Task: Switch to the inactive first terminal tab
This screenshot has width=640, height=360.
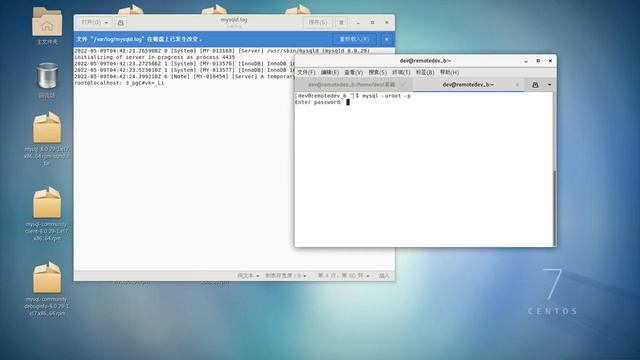Action: point(351,84)
